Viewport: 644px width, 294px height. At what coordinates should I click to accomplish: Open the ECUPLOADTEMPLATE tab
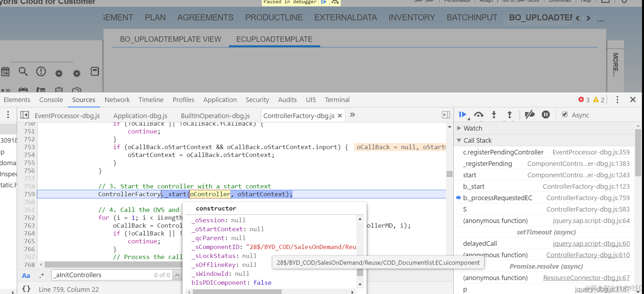(x=274, y=39)
